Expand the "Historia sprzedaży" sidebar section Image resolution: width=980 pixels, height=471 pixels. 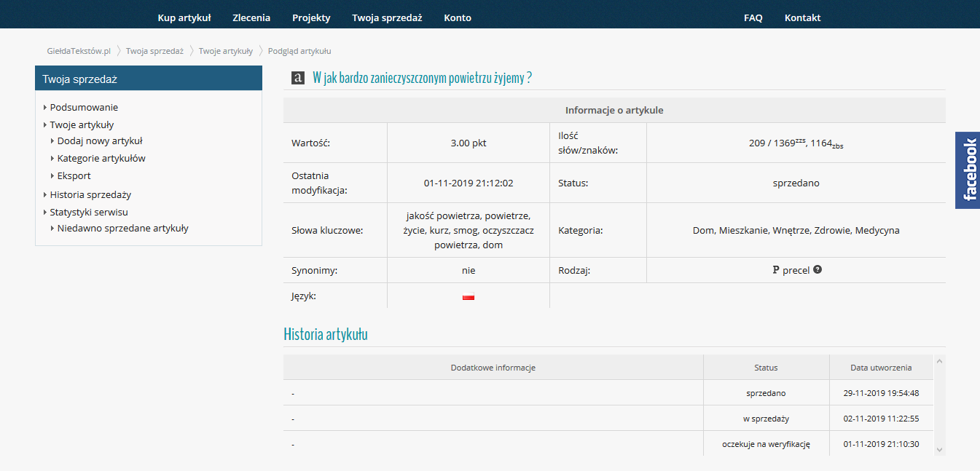[x=91, y=194]
